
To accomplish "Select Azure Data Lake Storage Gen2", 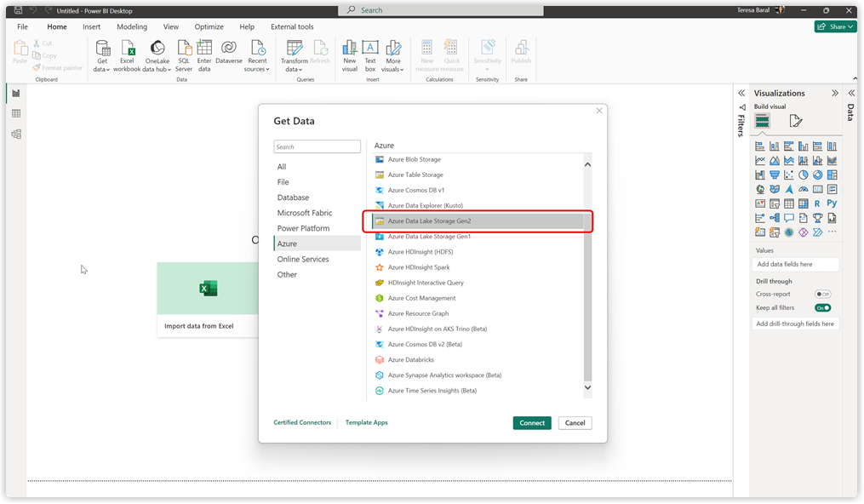I will [478, 220].
